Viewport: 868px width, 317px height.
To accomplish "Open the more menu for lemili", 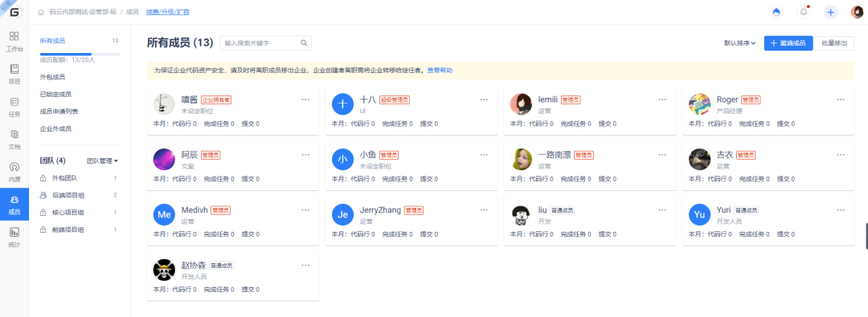I will tap(662, 100).
